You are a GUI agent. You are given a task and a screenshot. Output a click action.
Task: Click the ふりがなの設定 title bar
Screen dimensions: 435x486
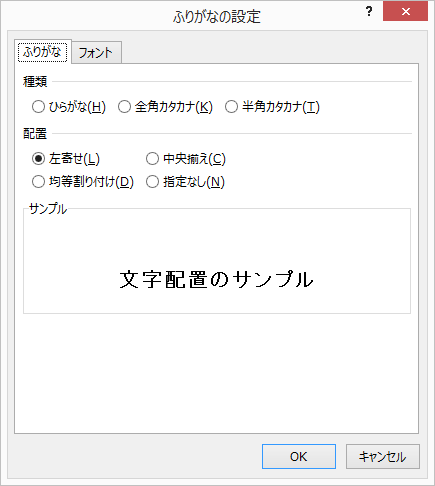click(x=217, y=16)
